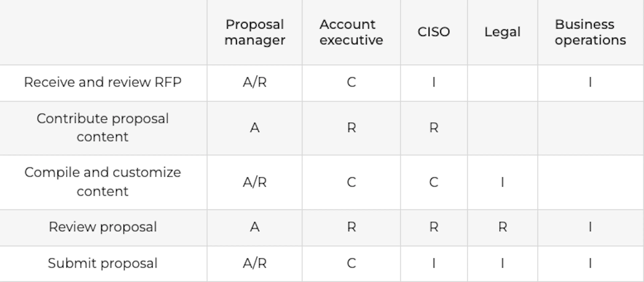Click CISO cell in Receive and review RFP row
The height and width of the screenshot is (282, 644).
(434, 82)
